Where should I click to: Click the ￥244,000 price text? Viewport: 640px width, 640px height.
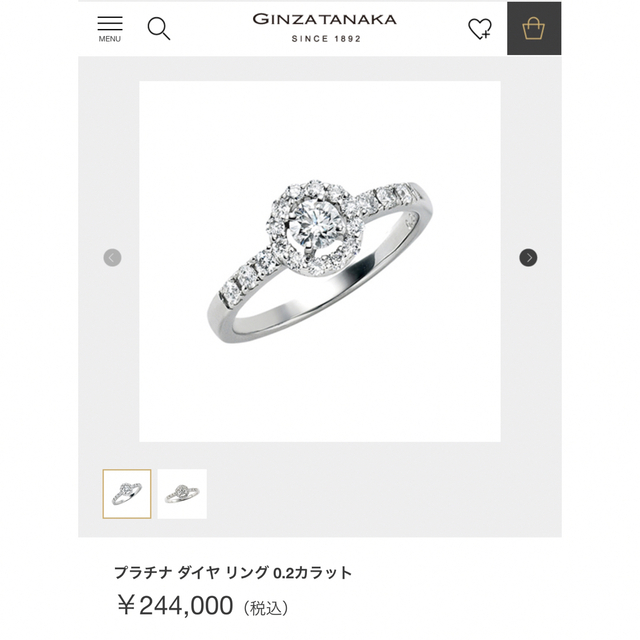tap(175, 606)
